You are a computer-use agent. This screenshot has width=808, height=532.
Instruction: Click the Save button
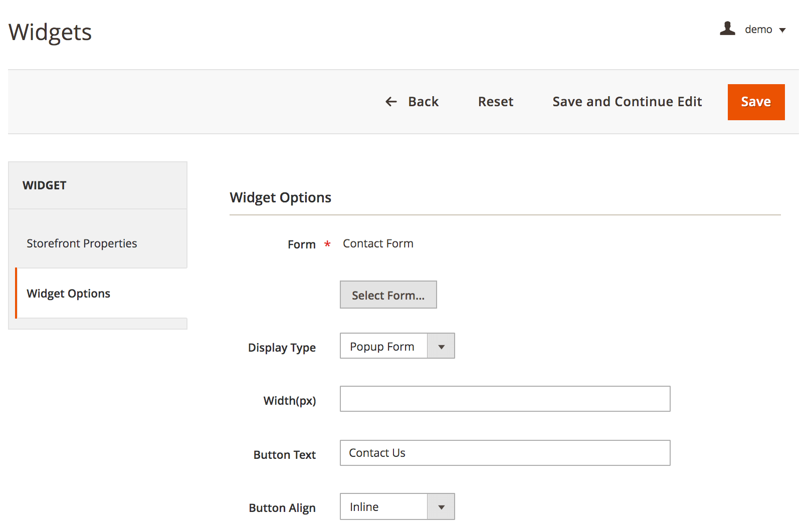point(756,102)
